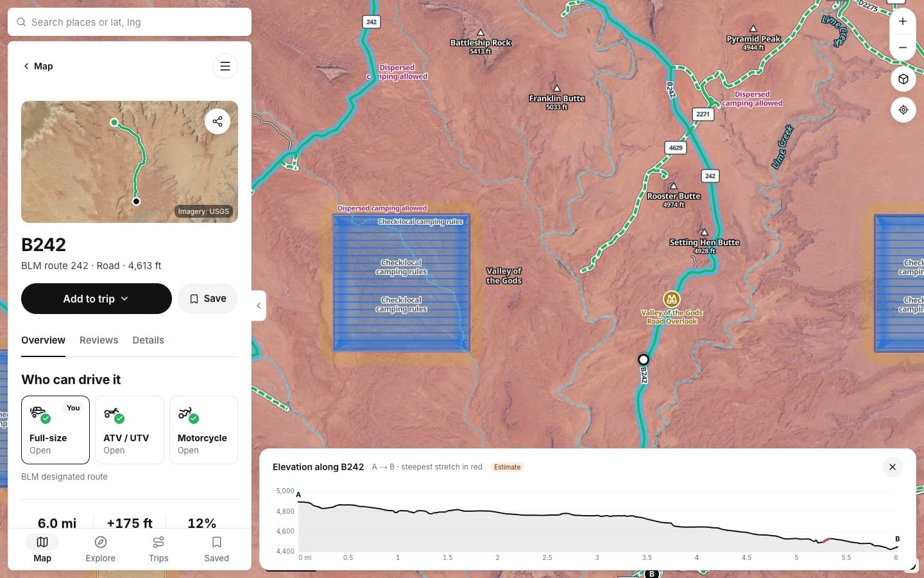Select the Motorcycle vehicle card

(203, 430)
